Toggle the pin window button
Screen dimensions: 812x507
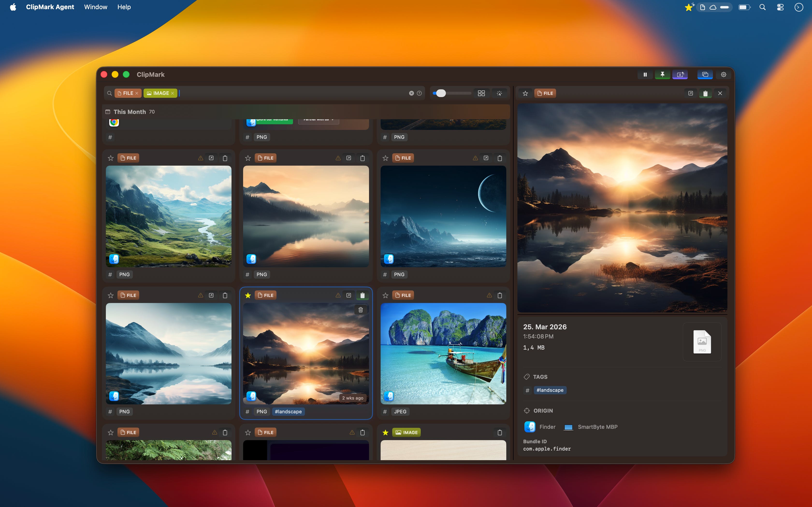(662, 74)
